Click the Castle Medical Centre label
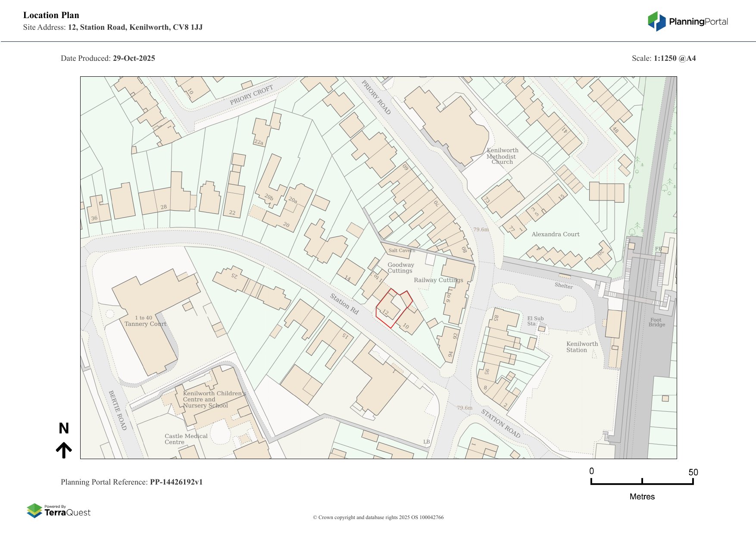756x535 pixels. (x=186, y=439)
